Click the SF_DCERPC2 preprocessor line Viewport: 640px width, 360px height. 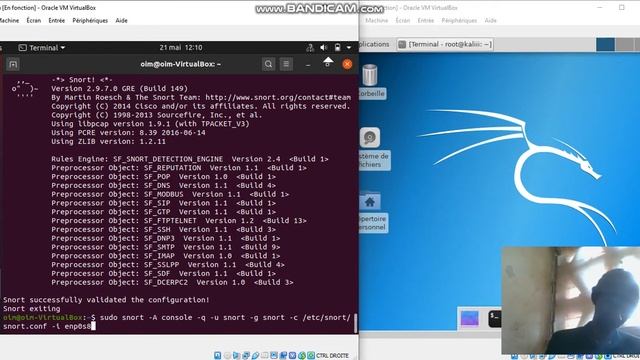point(172,282)
